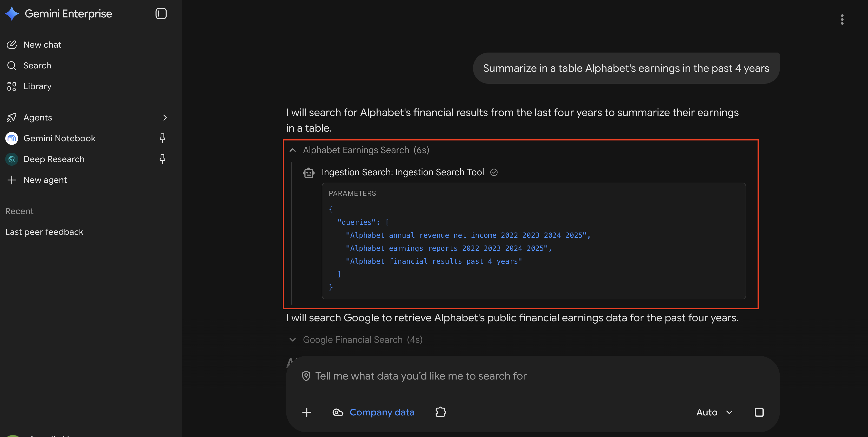Open the three-dot more options menu
868x437 pixels.
[842, 20]
